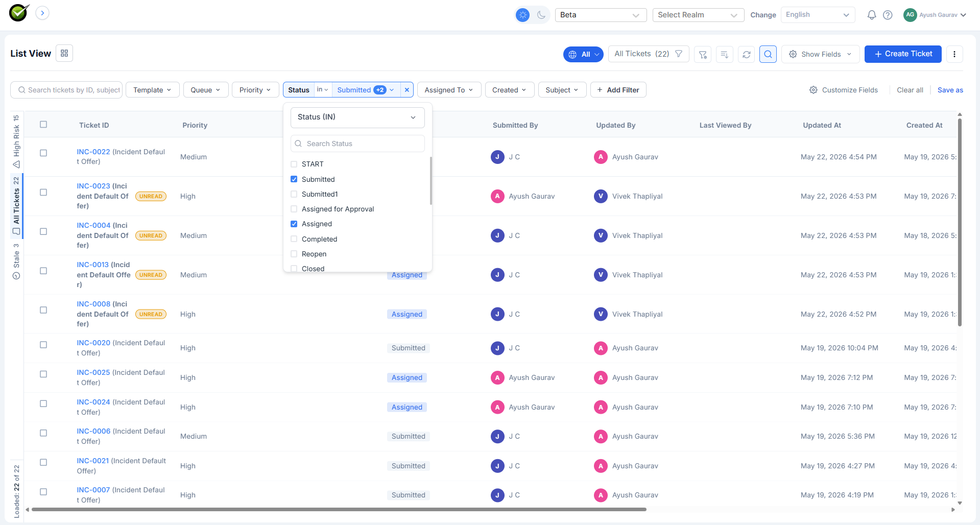Focus the Search Status input field
Viewport: 980px width, 525px height.
[357, 144]
